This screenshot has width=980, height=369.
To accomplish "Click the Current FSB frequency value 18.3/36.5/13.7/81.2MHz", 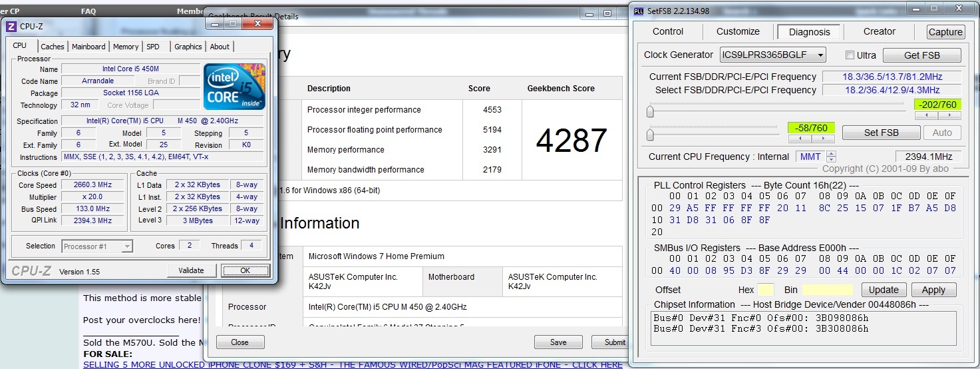I will pyautogui.click(x=892, y=77).
